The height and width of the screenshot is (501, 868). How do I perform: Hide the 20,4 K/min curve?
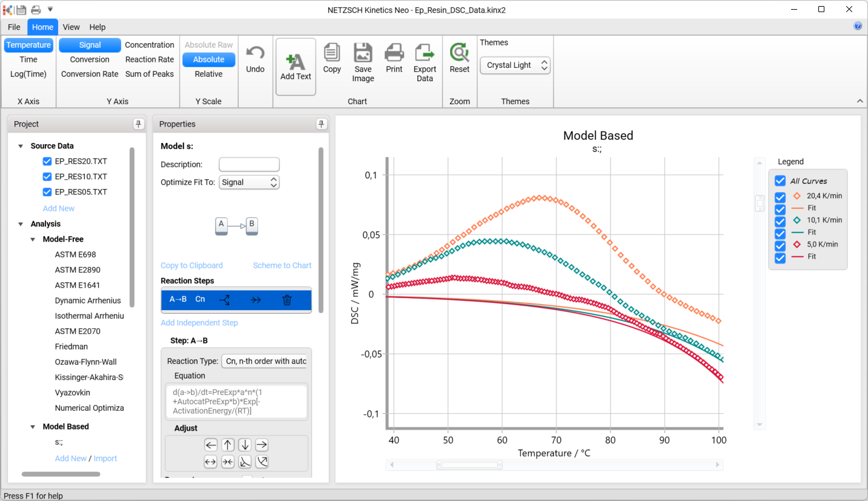(x=780, y=196)
